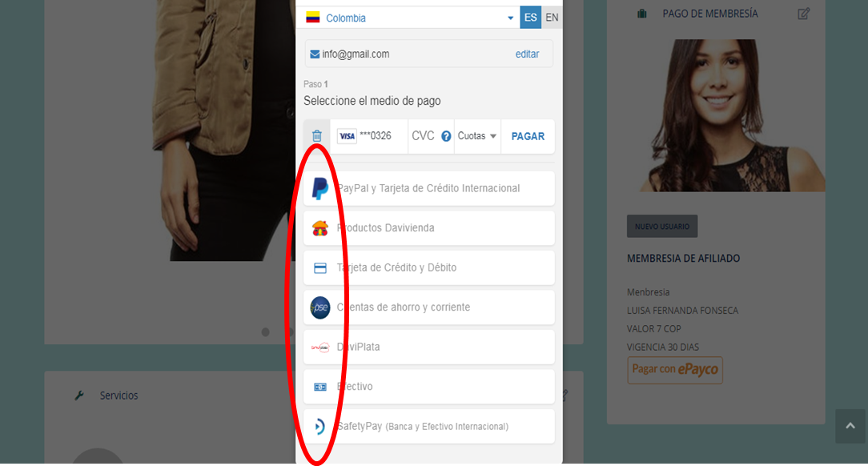
Task: Click VALOR 7 COP text
Action: point(653,329)
